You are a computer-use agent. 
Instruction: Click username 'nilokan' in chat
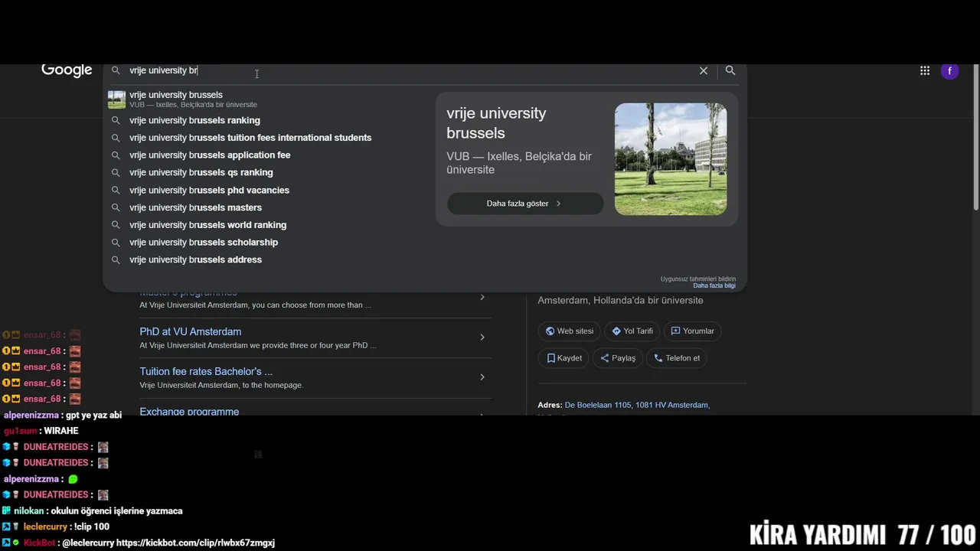point(29,511)
